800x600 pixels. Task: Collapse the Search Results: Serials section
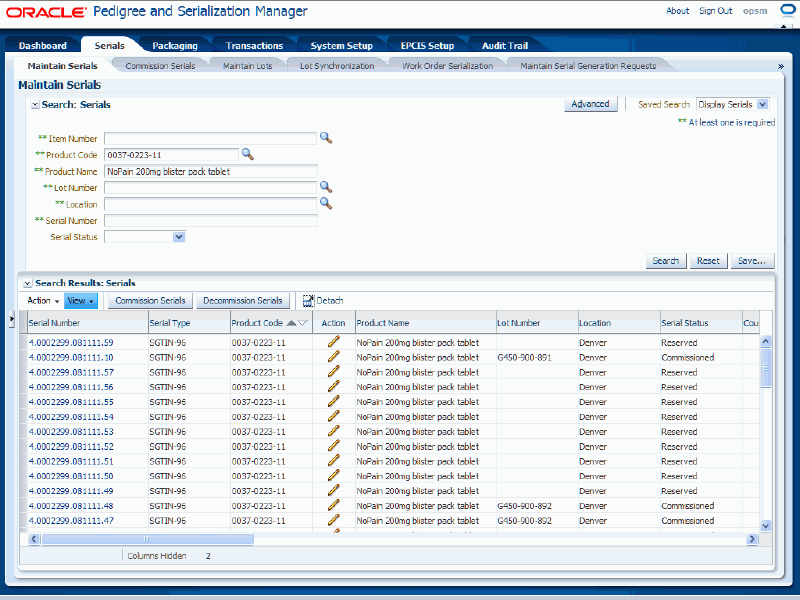click(28, 283)
